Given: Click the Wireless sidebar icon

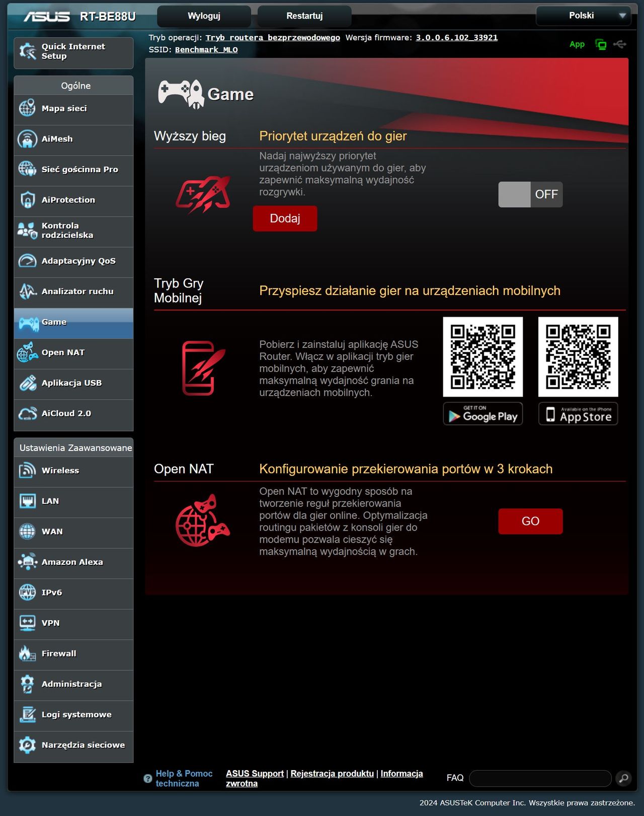Looking at the screenshot, I should click(27, 471).
